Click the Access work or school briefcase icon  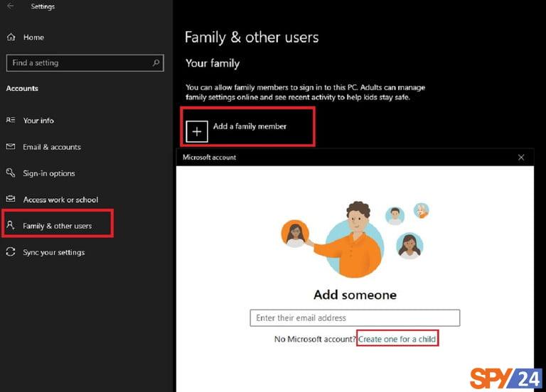pyautogui.click(x=11, y=199)
